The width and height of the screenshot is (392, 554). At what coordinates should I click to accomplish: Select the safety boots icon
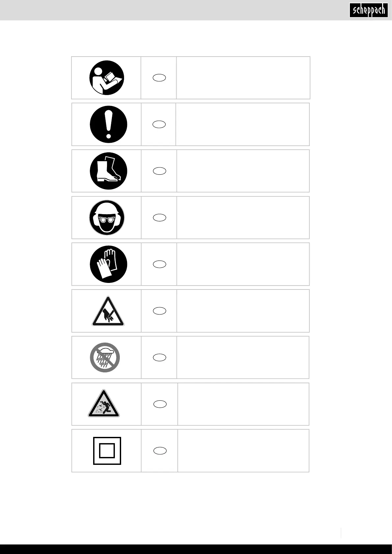point(108,171)
